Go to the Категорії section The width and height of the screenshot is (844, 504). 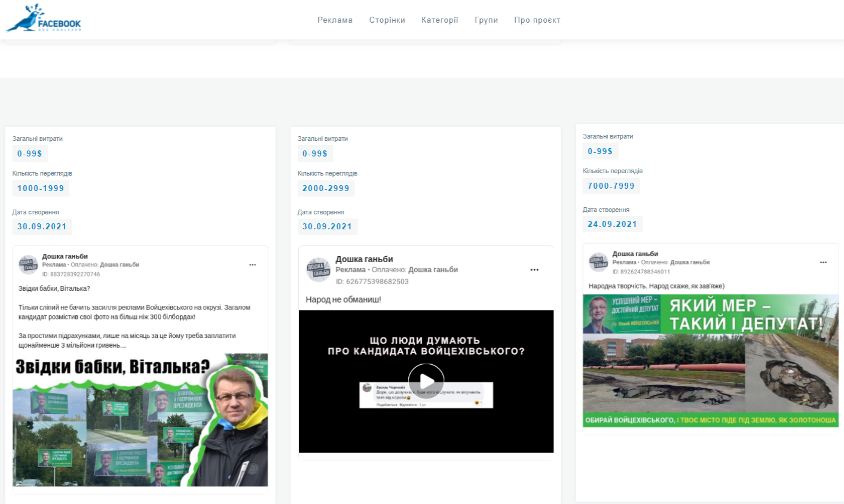point(439,20)
